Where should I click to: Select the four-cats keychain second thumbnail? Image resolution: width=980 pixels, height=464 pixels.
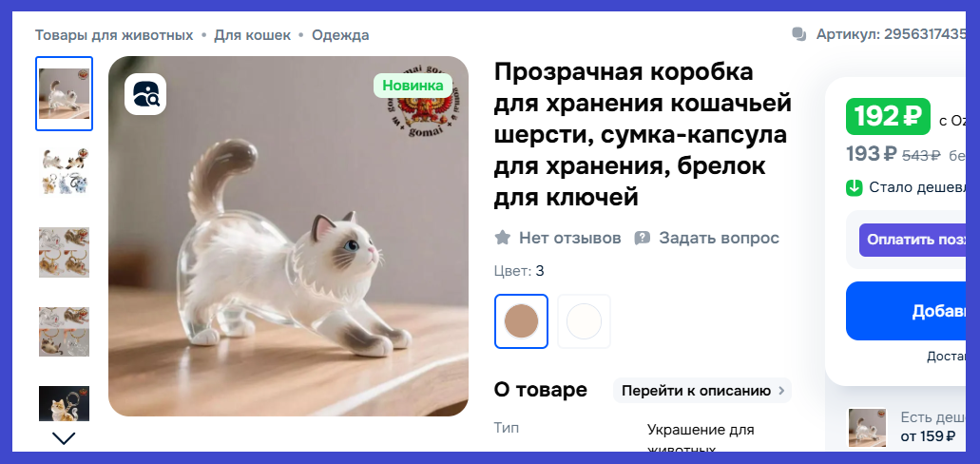(65, 171)
